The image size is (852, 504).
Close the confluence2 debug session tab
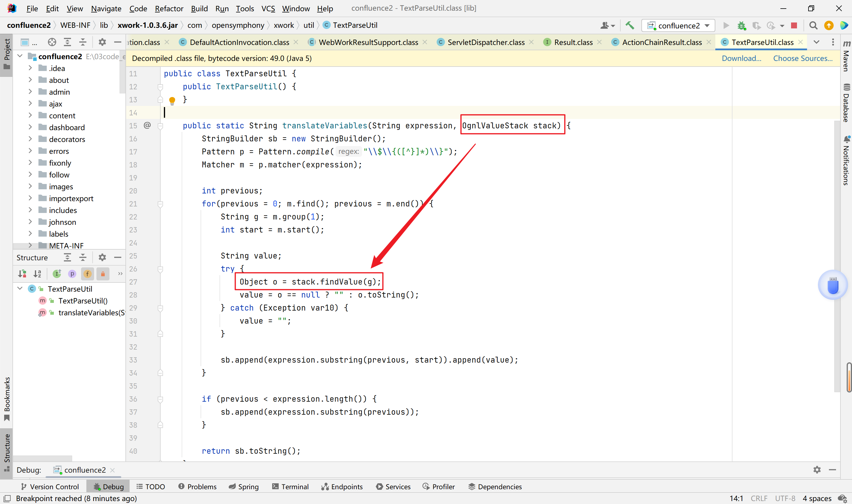[x=112, y=470]
